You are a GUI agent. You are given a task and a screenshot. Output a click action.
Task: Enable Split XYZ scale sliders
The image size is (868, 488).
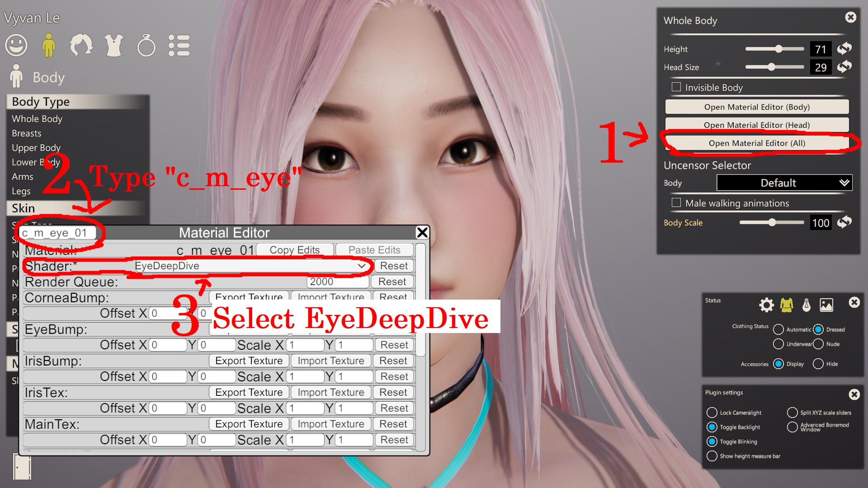point(793,413)
